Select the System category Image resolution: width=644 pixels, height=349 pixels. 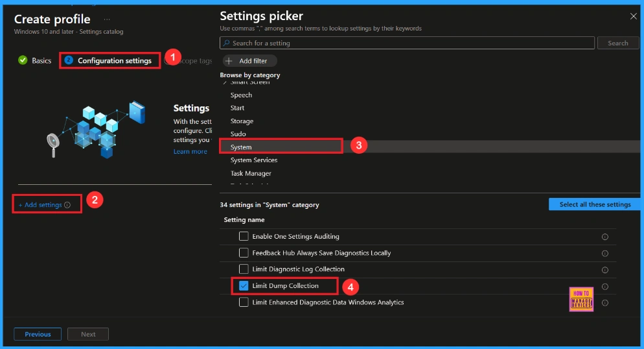point(240,147)
